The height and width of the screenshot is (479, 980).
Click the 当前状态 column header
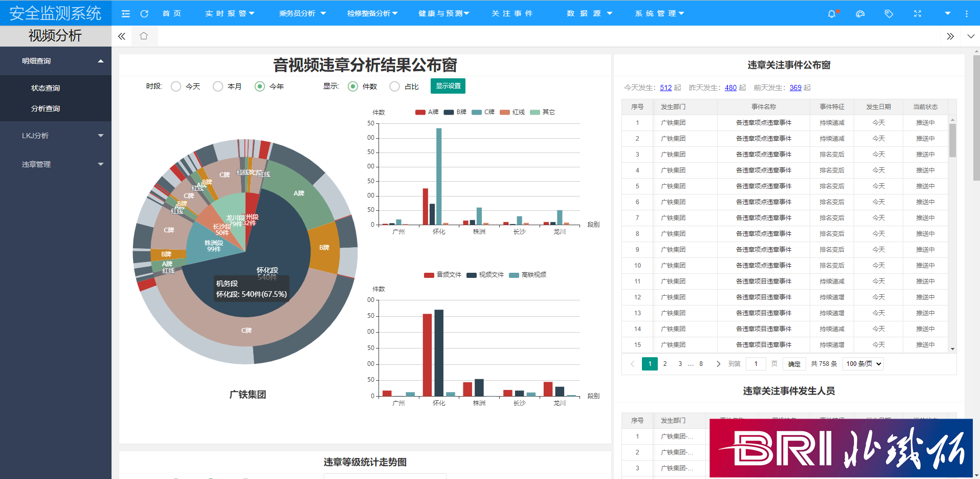point(925,106)
